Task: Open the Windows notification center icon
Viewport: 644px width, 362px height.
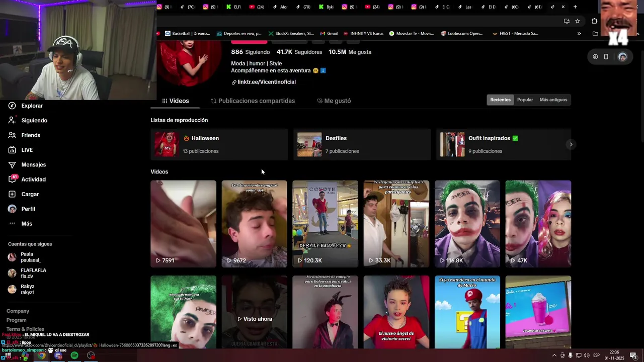Action: tap(633, 355)
